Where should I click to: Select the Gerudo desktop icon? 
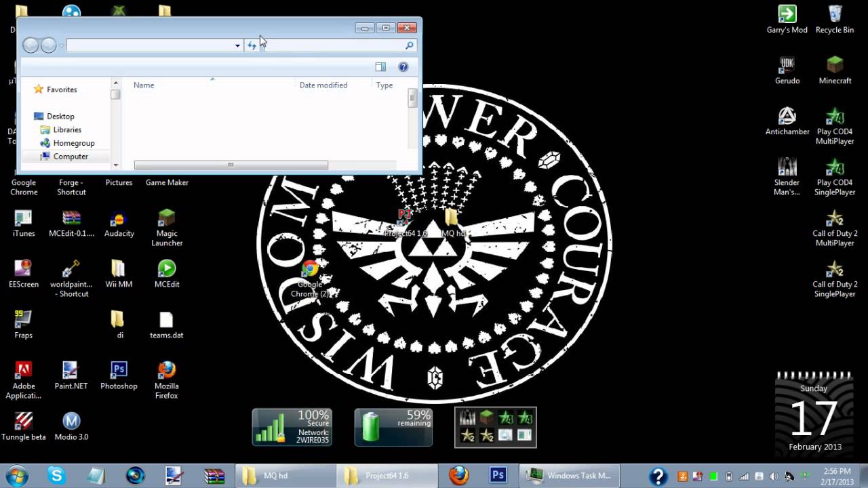[787, 70]
